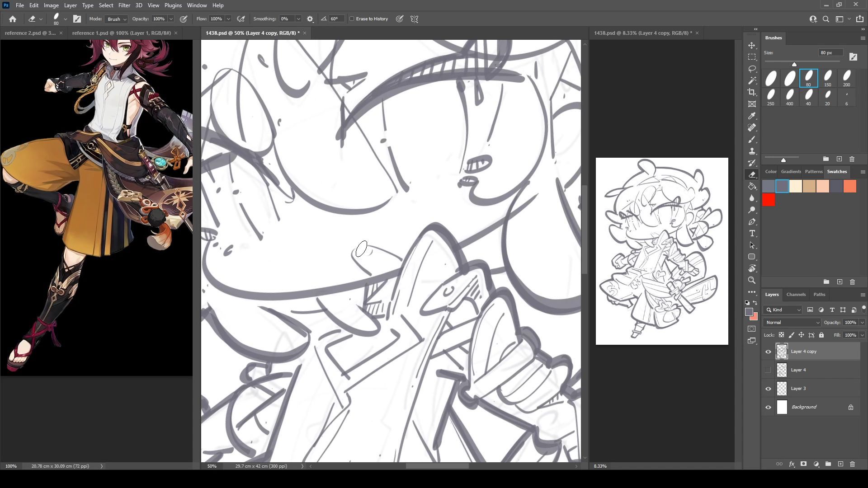868x488 pixels.
Task: Select the Frame tool
Action: [752, 104]
